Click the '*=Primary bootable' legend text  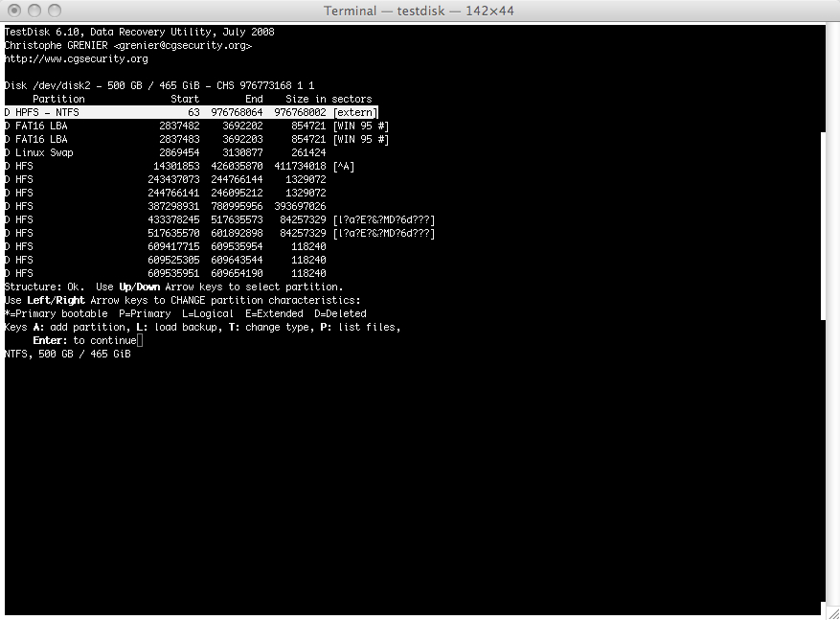57,313
